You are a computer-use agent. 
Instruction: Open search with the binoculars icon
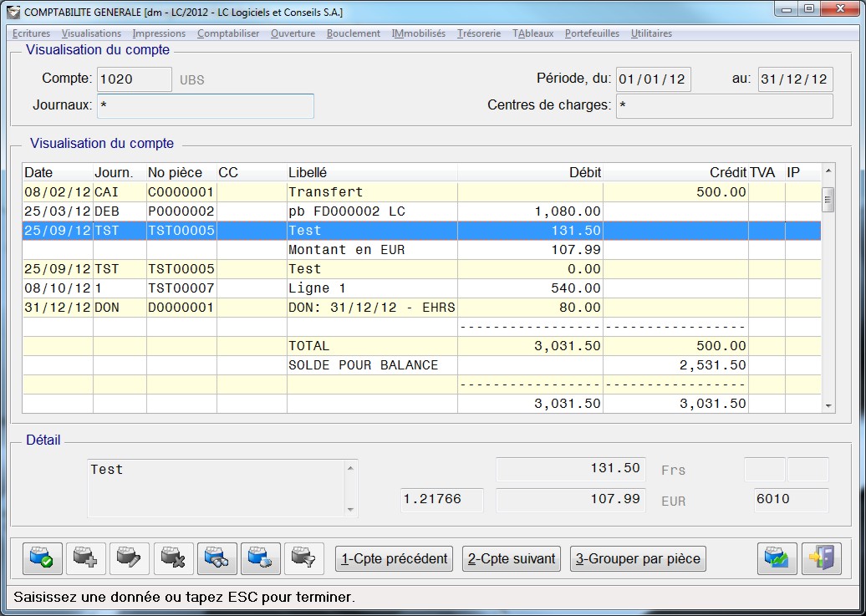(217, 558)
